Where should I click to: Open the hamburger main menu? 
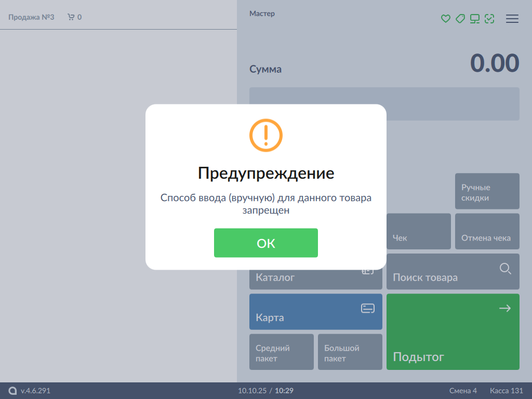(x=512, y=19)
